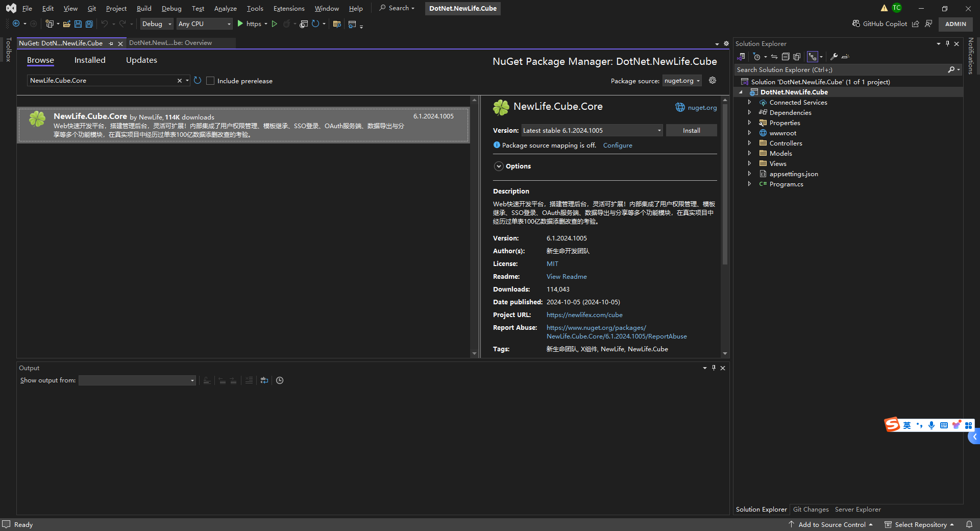Click Pending Changes Filter clock icon
Screen dimensions: 980x531
click(x=757, y=57)
